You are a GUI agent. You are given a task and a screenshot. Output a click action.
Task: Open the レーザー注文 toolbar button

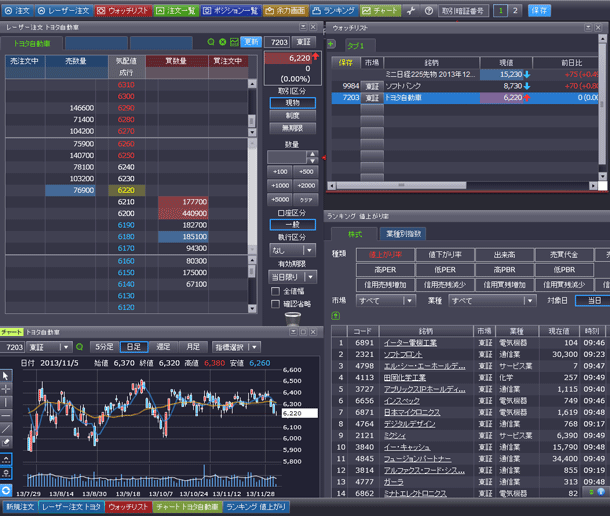click(64, 11)
